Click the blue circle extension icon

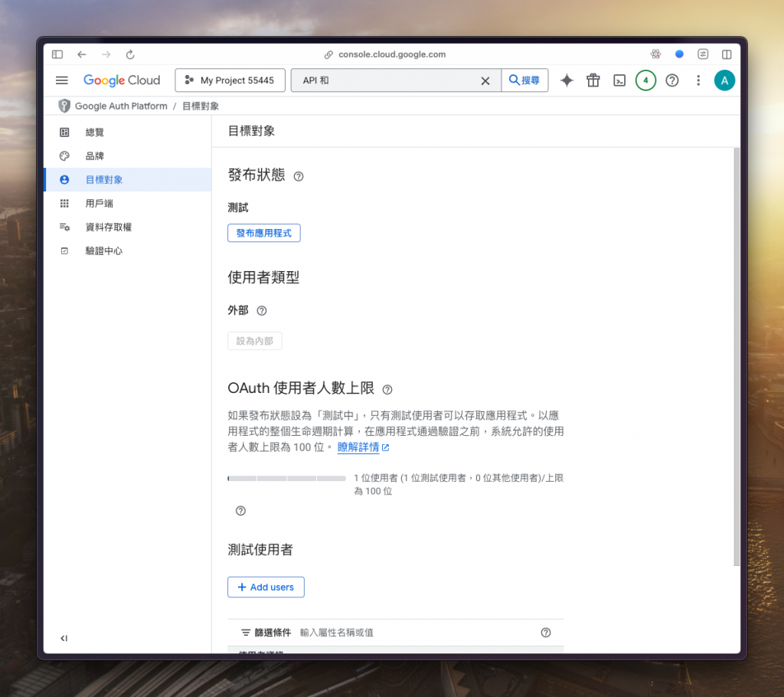point(679,54)
